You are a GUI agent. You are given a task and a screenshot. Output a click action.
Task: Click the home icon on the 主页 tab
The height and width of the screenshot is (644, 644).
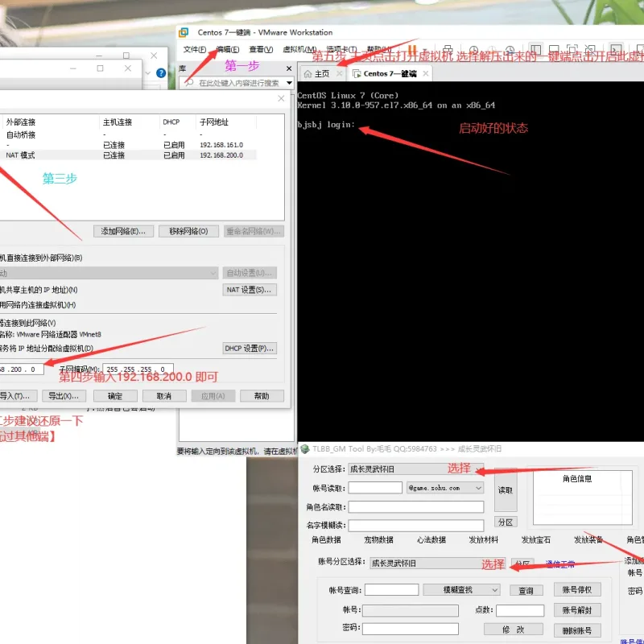tap(308, 73)
